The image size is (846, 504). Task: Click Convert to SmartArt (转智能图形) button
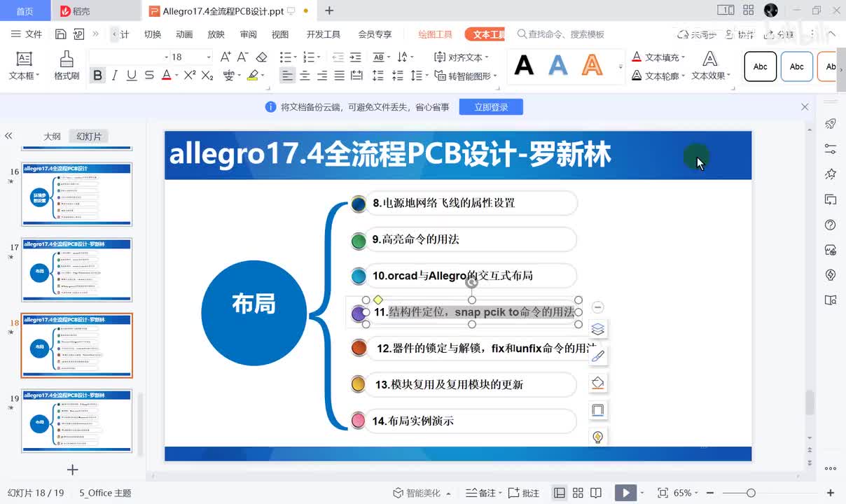pos(466,76)
